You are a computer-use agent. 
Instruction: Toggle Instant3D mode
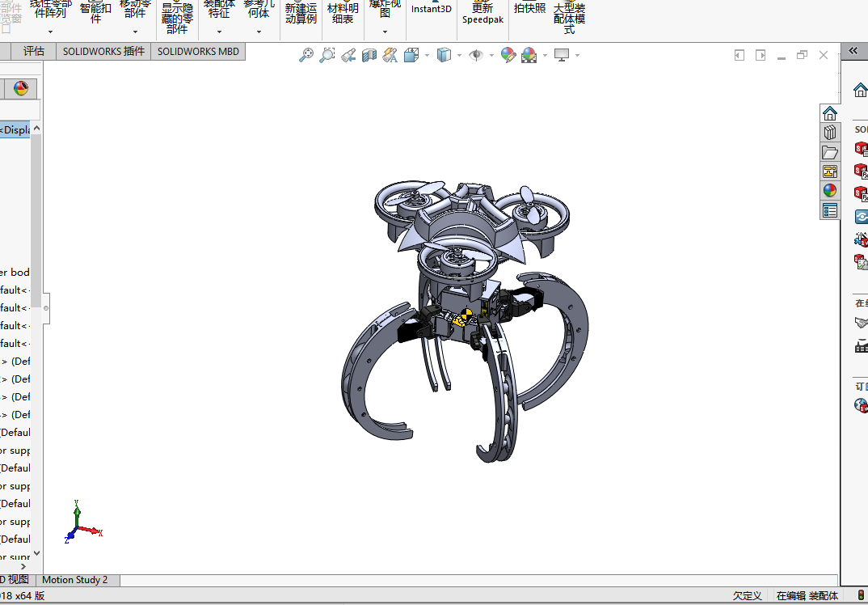tap(432, 9)
